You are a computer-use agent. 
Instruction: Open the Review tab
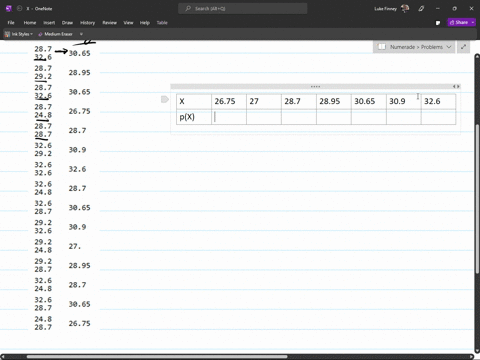point(109,23)
